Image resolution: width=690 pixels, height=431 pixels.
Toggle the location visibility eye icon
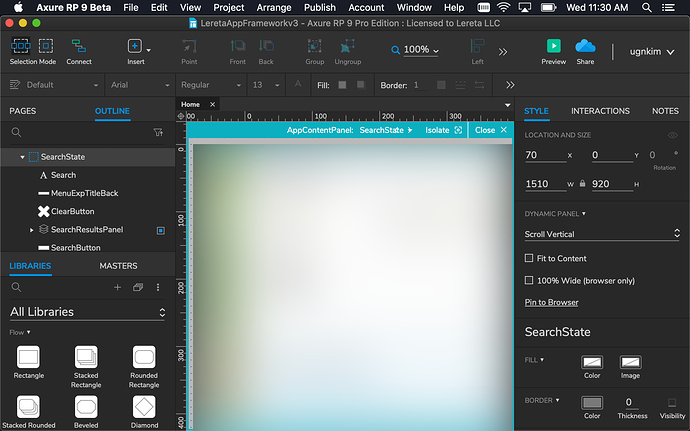(672, 135)
